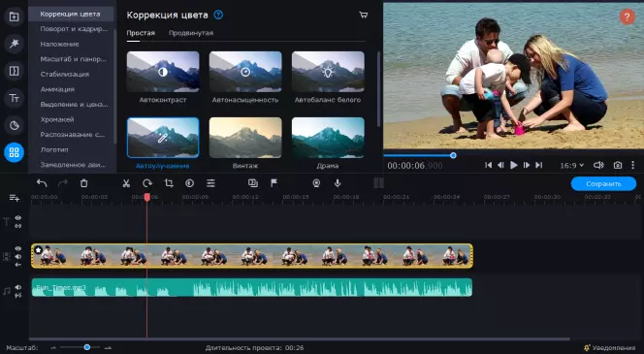Take a snapshot with camera icon
The width and height of the screenshot is (644, 354).
click(x=618, y=165)
